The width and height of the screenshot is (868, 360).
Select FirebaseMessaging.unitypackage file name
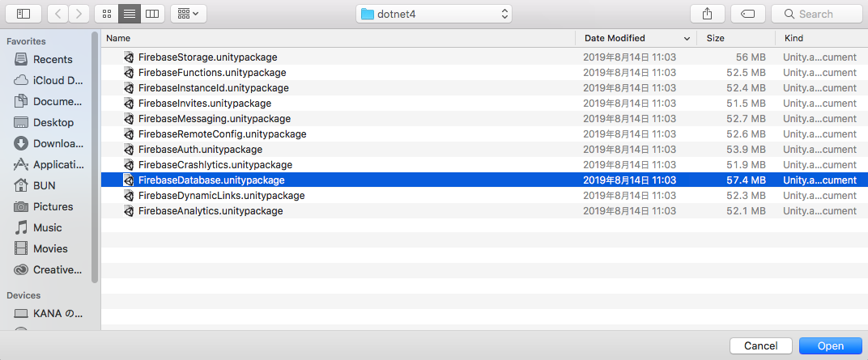point(215,118)
